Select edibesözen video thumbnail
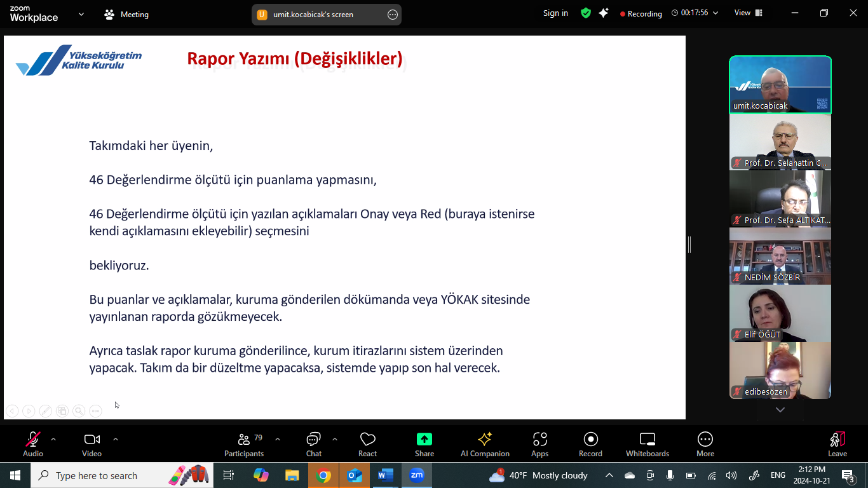The image size is (868, 488). [780, 370]
